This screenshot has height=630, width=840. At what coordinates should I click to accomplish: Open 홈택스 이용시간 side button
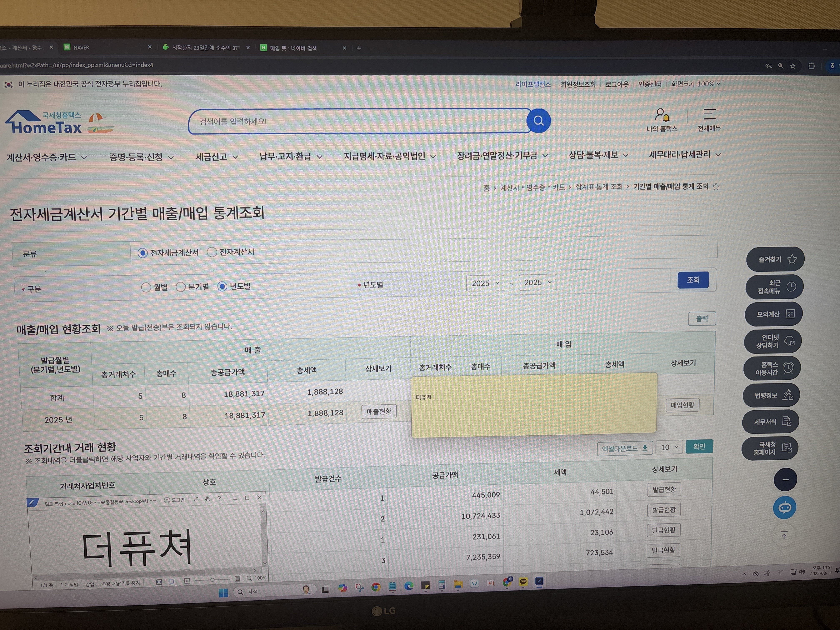click(x=772, y=368)
